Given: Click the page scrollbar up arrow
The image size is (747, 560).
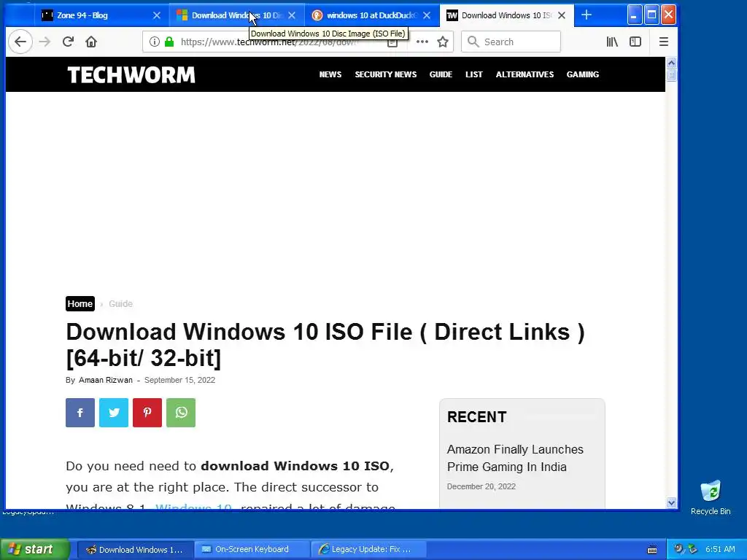Looking at the screenshot, I should pos(671,63).
